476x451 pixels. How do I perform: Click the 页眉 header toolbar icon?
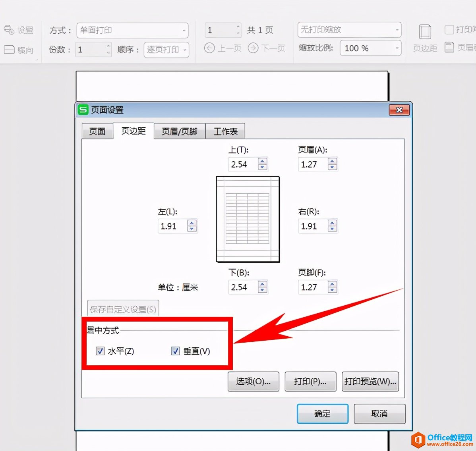pyautogui.click(x=449, y=47)
